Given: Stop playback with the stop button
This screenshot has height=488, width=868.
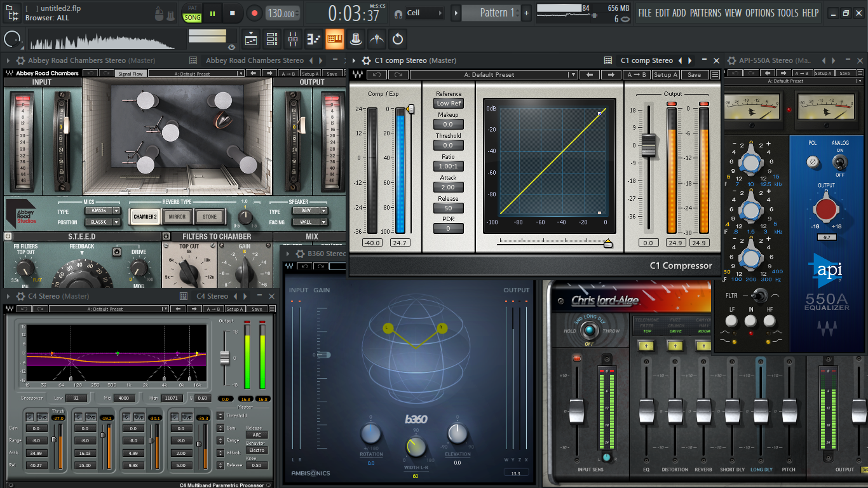Looking at the screenshot, I should pos(233,13).
